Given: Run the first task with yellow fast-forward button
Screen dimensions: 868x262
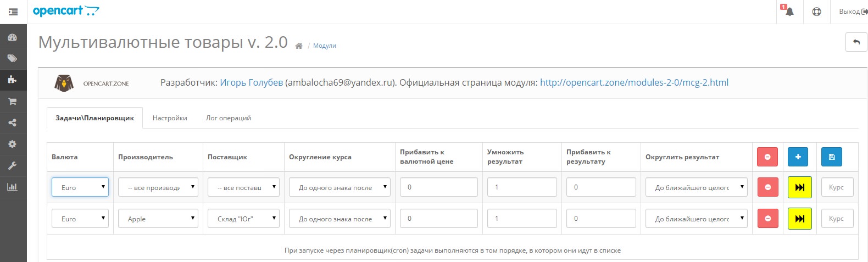Looking at the screenshot, I should (799, 187).
